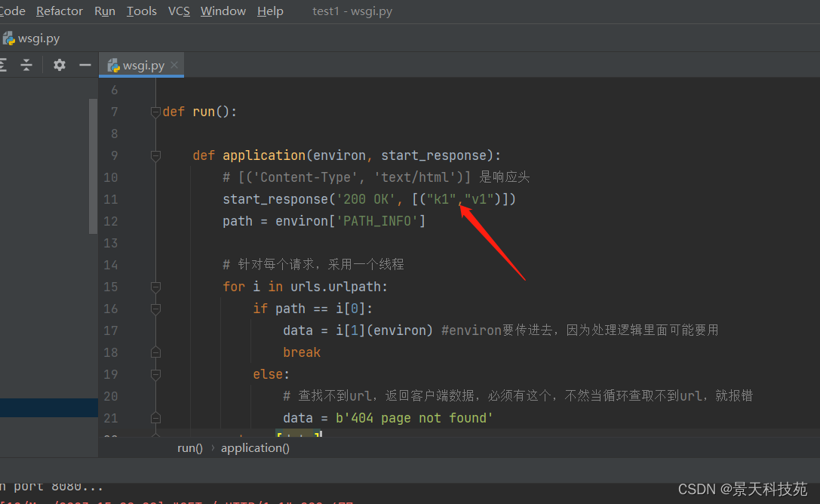Click the 'else:' keyword on line 19
The width and height of the screenshot is (820, 504).
[x=271, y=374]
